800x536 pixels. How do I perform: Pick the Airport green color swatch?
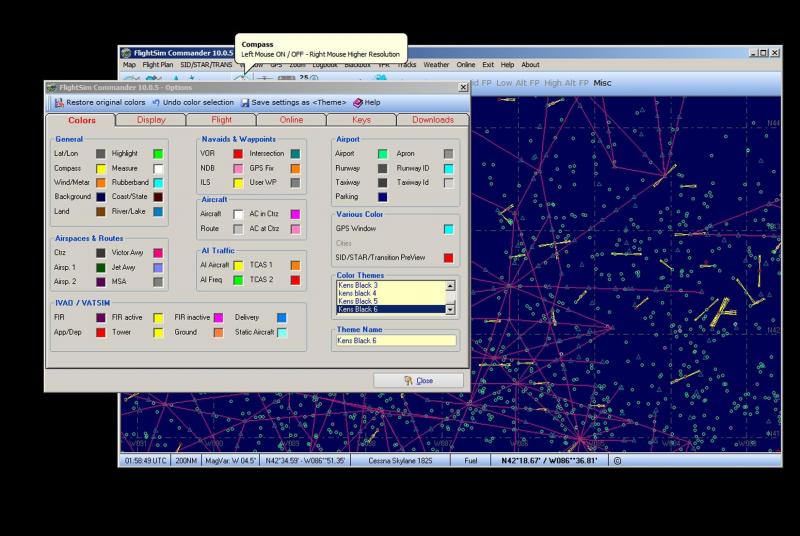tap(382, 154)
